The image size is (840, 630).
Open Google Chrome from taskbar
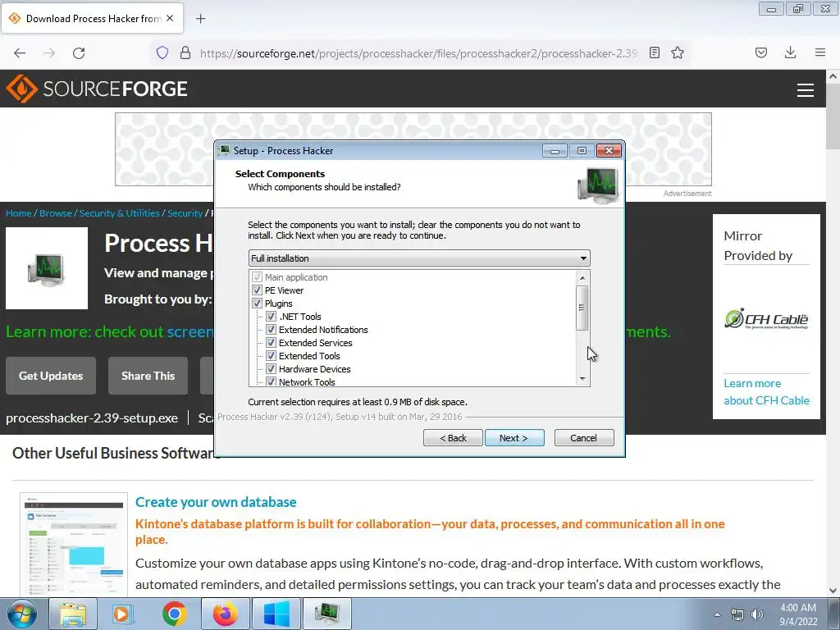174,614
